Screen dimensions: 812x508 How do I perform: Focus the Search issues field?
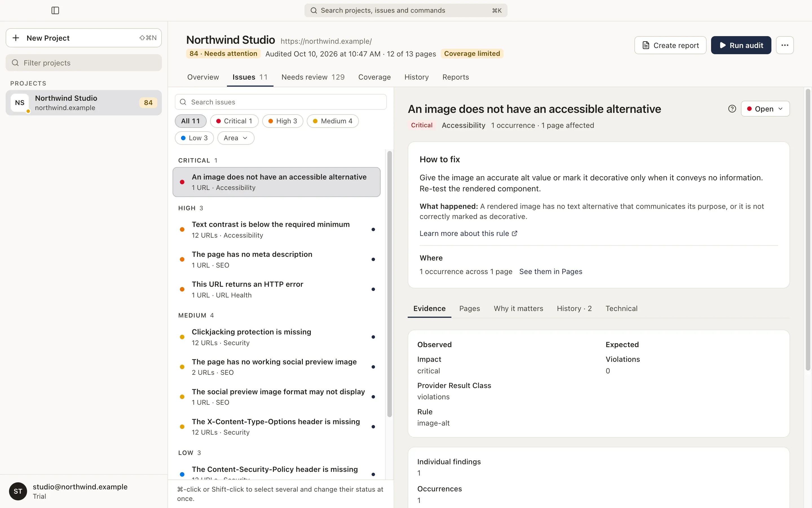pos(281,102)
